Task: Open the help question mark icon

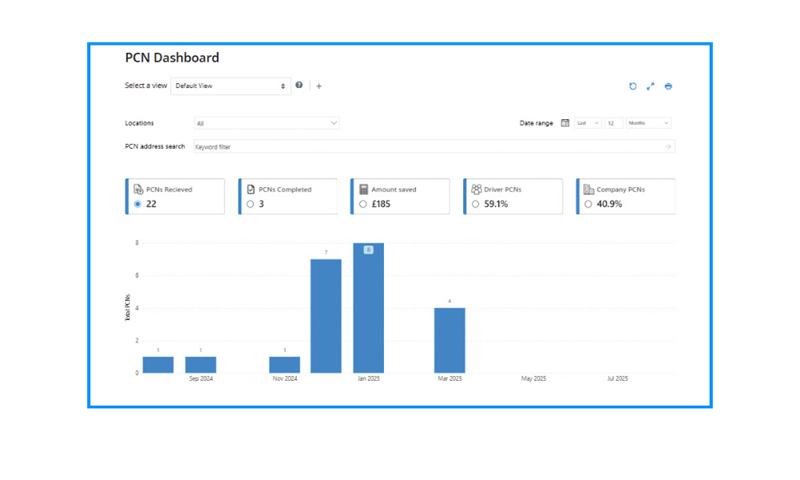Action: pyautogui.click(x=299, y=85)
